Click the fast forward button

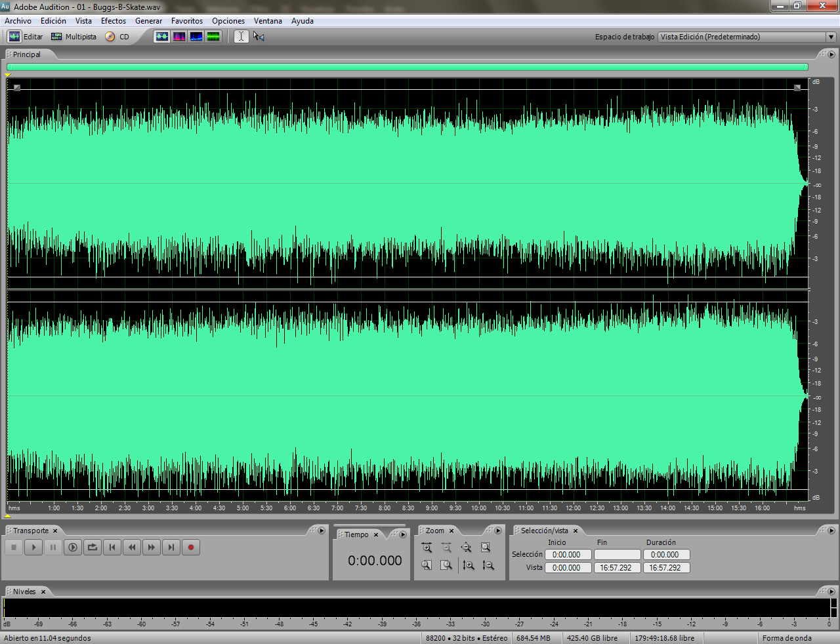152,547
